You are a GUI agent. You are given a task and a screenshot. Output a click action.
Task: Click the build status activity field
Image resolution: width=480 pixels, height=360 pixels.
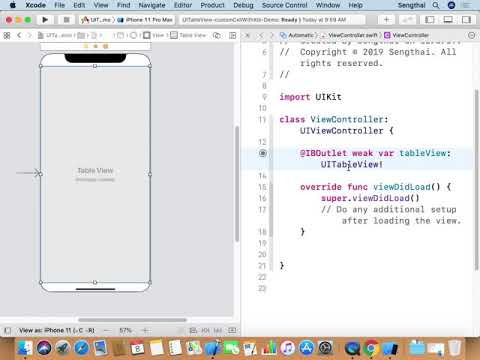coord(272,20)
